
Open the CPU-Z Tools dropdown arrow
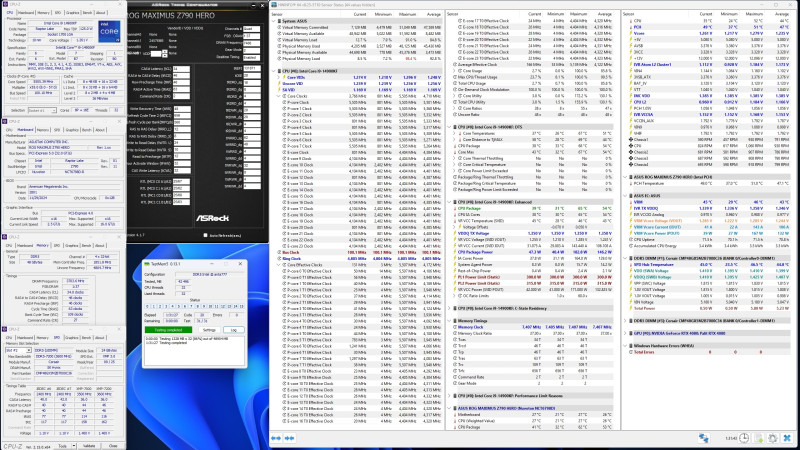[x=73, y=446]
